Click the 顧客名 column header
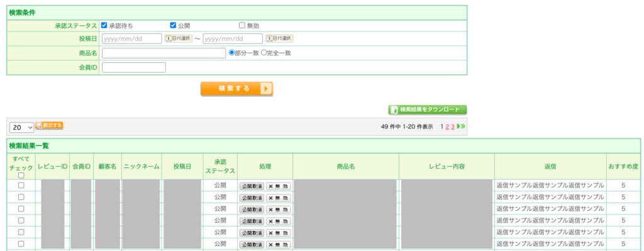Screen dimensions: 644x251 point(108,166)
